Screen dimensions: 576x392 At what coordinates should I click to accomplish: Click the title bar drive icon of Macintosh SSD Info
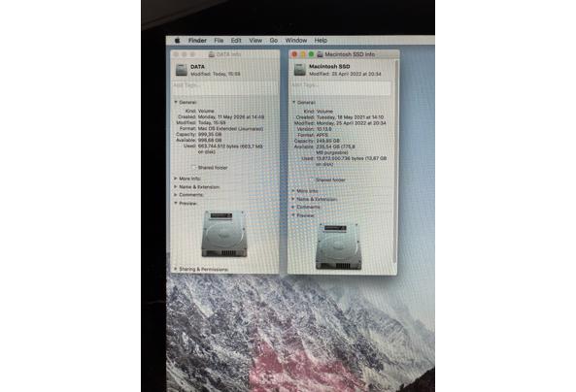click(320, 54)
